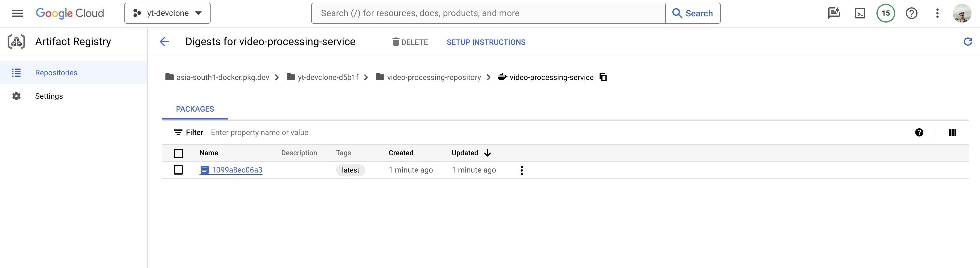Activate Cloud Shell terminal icon
Screen dimensions: 980x268
tap(860, 13)
